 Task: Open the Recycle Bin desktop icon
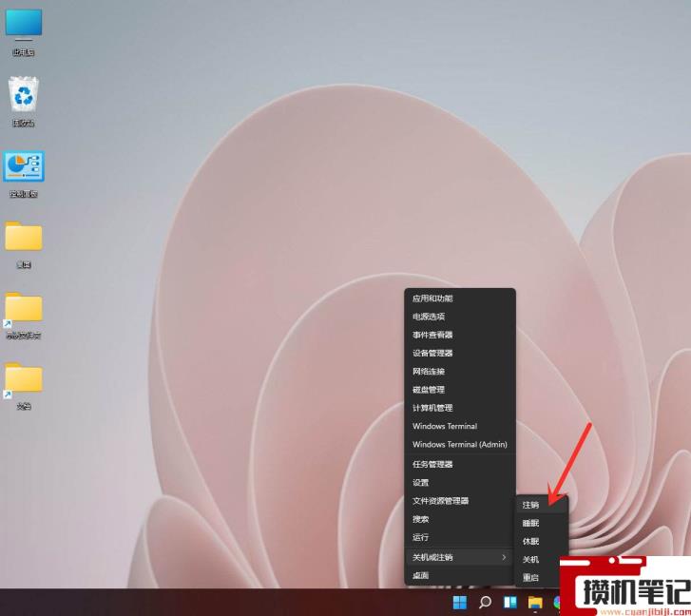coord(24,102)
